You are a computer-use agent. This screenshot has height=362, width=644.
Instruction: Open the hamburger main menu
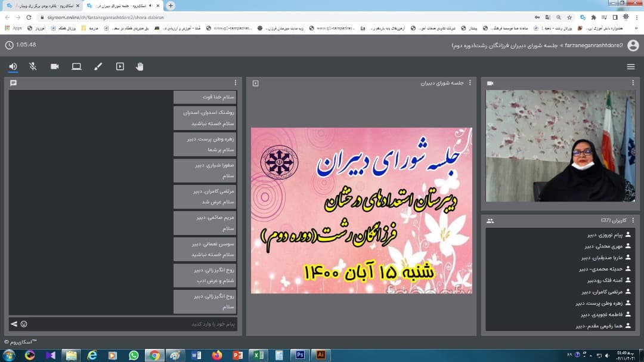tap(631, 67)
